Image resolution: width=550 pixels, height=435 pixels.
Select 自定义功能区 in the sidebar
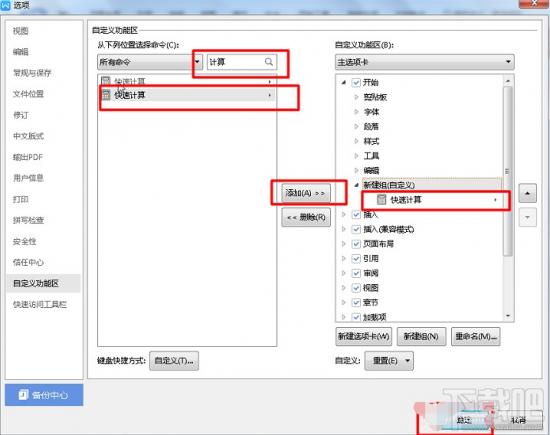(x=43, y=283)
